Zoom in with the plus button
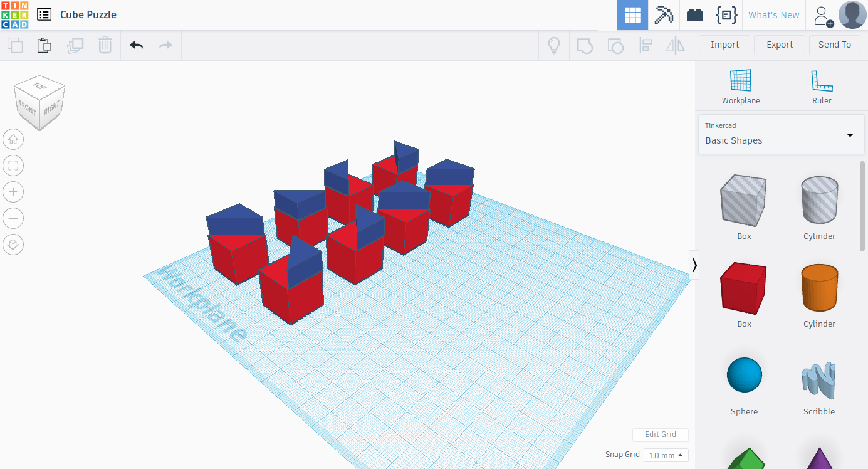Screen dimensions: 868x469 pos(13,192)
